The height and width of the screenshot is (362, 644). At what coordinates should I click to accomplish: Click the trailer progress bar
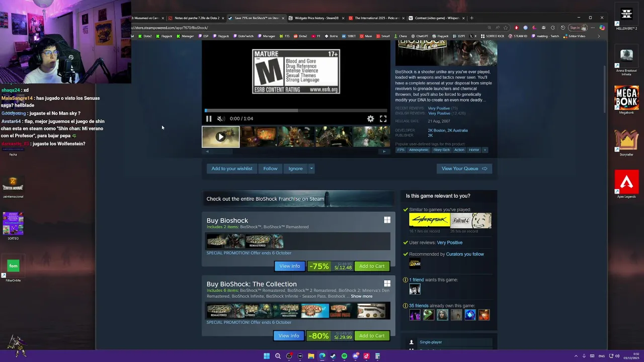[296, 110]
